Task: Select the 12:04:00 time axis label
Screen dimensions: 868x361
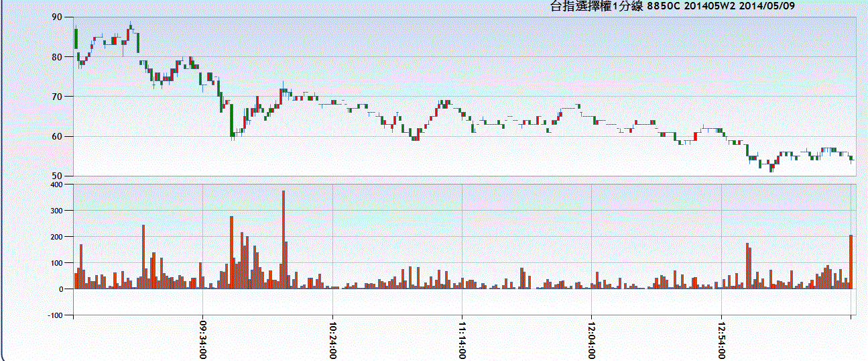Action: click(x=592, y=340)
